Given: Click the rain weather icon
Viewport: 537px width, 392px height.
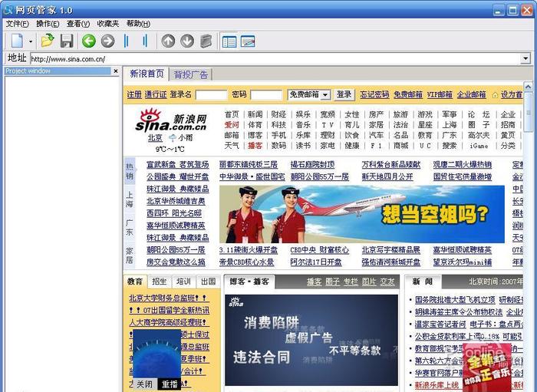Looking at the screenshot, I should (x=173, y=138).
